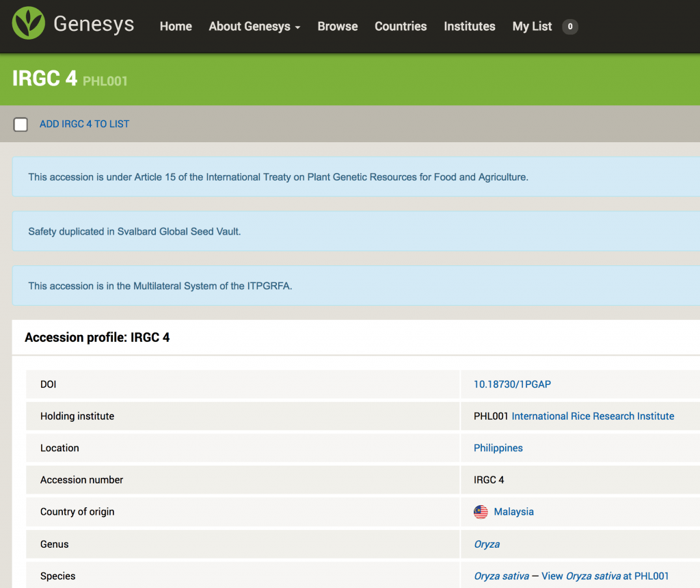Click the Article 15 treaty notice
The image size is (700, 588).
tap(355, 177)
